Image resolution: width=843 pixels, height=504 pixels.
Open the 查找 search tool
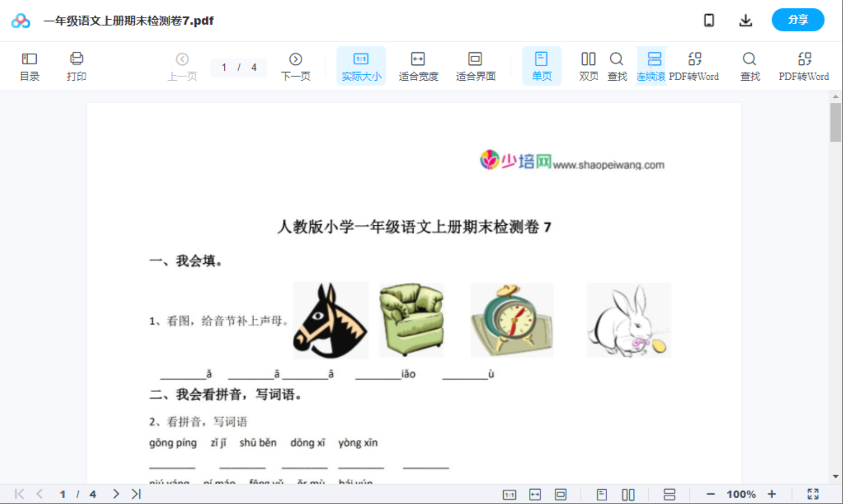pyautogui.click(x=617, y=65)
